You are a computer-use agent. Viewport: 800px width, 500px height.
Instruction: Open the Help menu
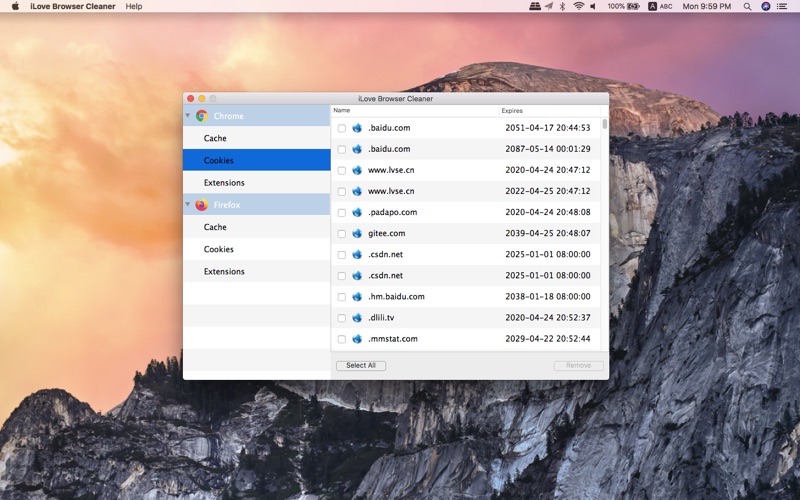[134, 6]
